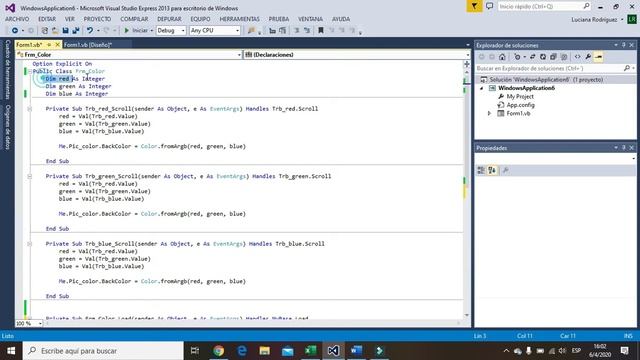The image size is (640, 360).
Task: Toggle the pin on the Form1.vb tab
Action: coord(49,44)
